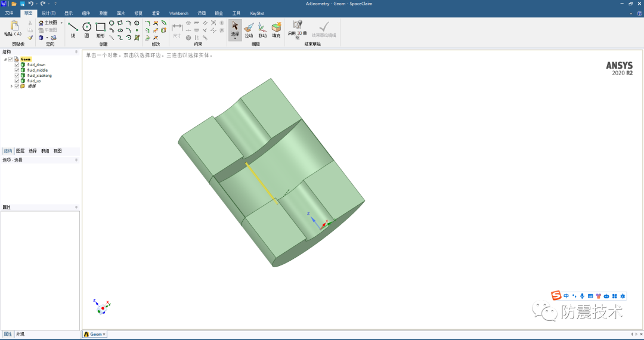This screenshot has width=644, height=340.
Task: Collapse the Geom root node
Action: 5,59
